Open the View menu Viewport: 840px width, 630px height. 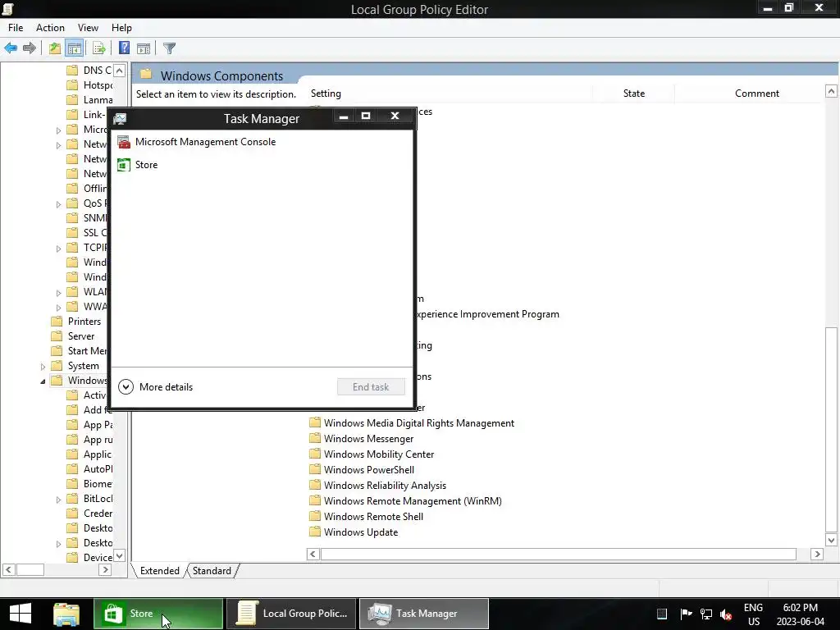tap(88, 28)
